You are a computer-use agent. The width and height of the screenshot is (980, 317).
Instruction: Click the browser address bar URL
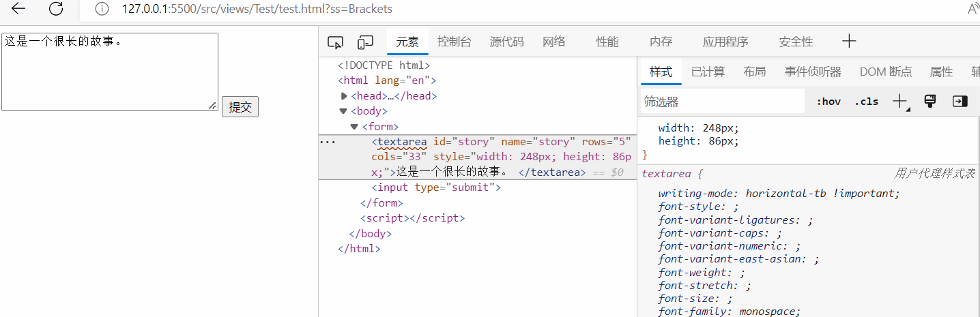click(257, 9)
